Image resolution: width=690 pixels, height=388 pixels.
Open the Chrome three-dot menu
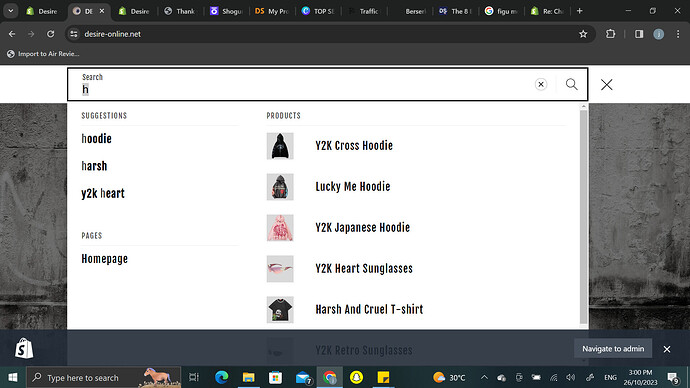click(678, 34)
